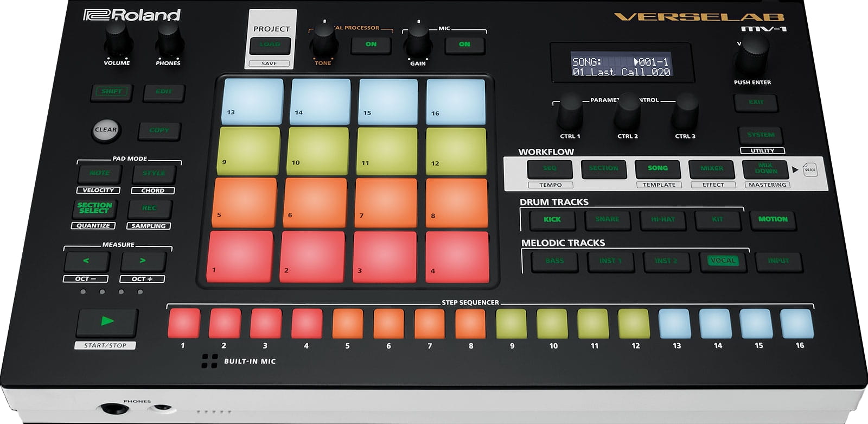Switch to the MIXER workflow mode
Screen dimensions: 868x424
(x=711, y=168)
